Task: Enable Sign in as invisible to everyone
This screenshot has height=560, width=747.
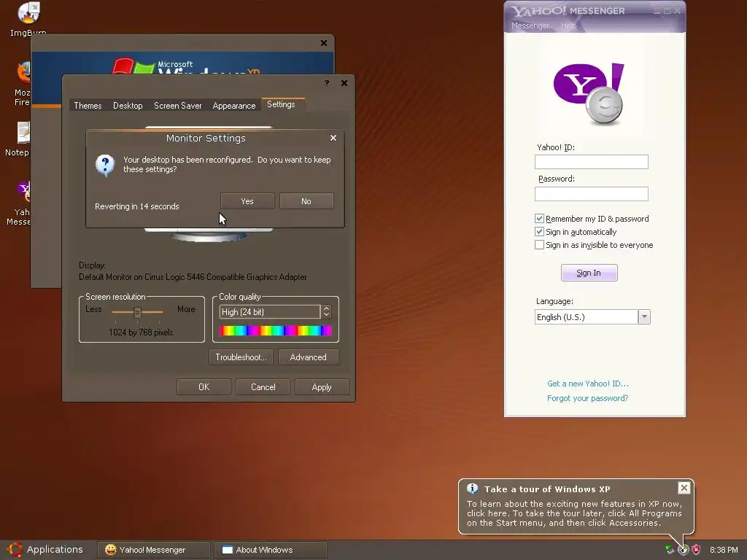Action: coord(539,245)
